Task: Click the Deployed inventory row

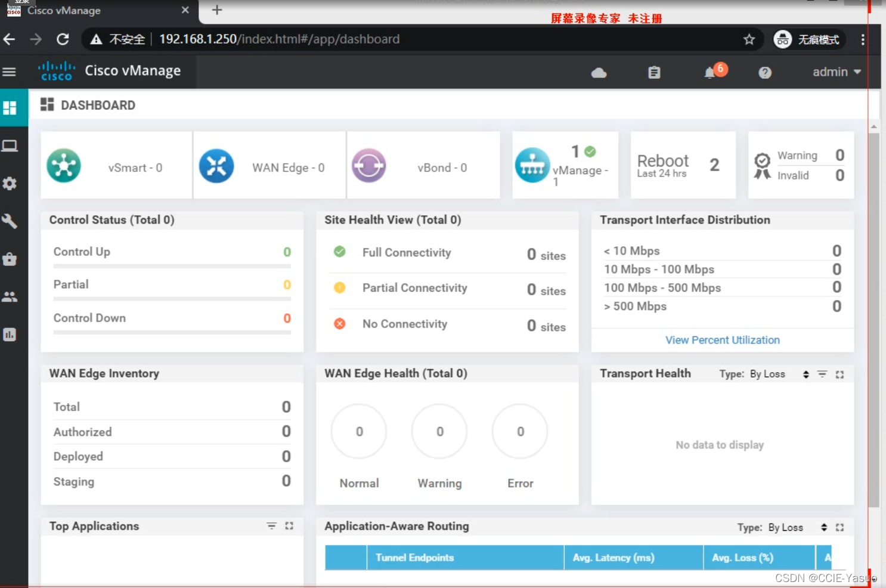Action: 172,456
